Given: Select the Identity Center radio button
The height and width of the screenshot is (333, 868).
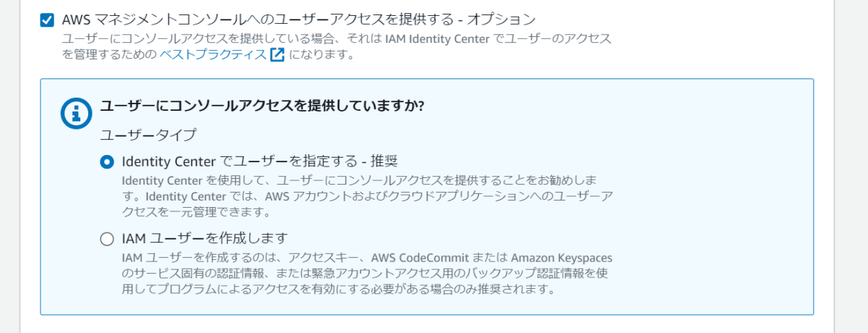Looking at the screenshot, I should click(107, 161).
